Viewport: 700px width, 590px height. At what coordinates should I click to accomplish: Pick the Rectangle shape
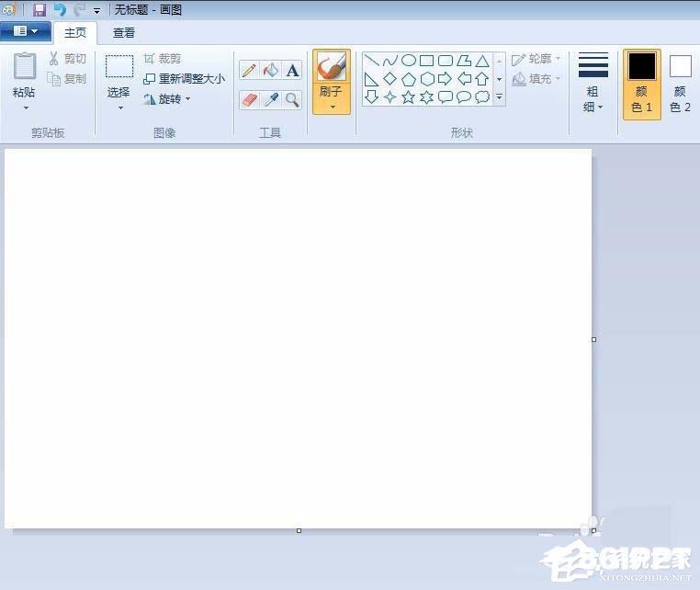[x=427, y=61]
